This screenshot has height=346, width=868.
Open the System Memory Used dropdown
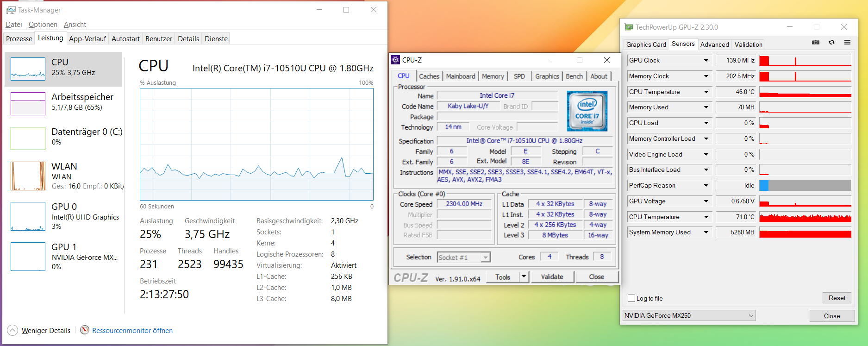(706, 232)
